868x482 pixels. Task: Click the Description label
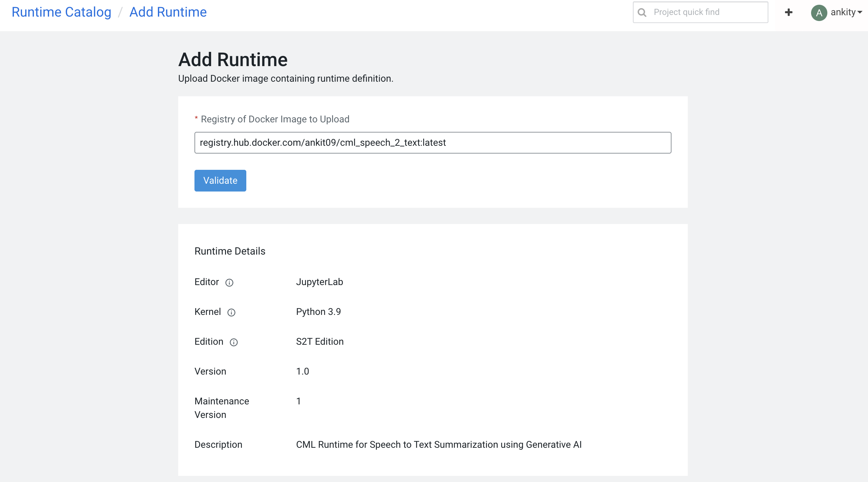[218, 445]
